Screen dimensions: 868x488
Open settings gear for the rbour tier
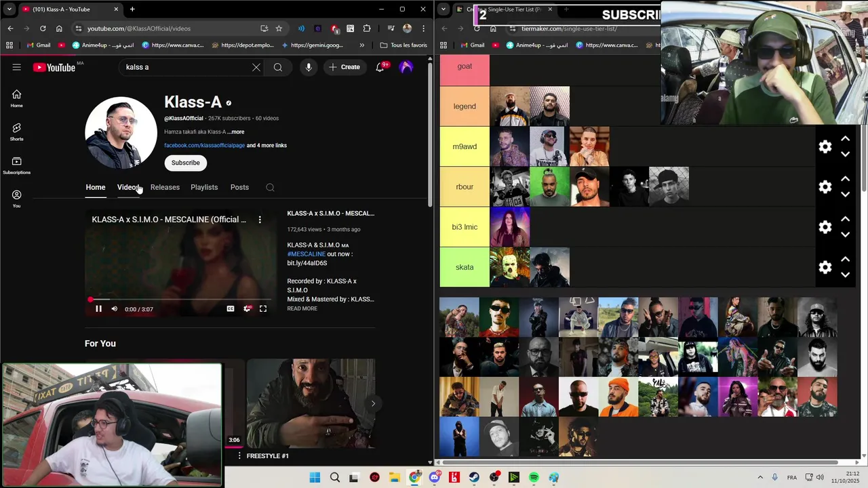[x=825, y=187]
